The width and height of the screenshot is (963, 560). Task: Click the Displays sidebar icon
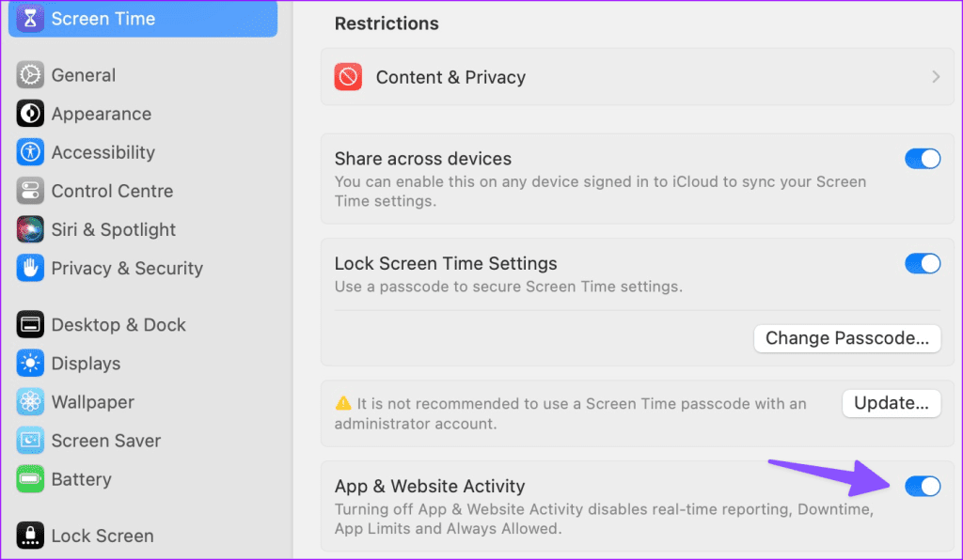pos(31,364)
